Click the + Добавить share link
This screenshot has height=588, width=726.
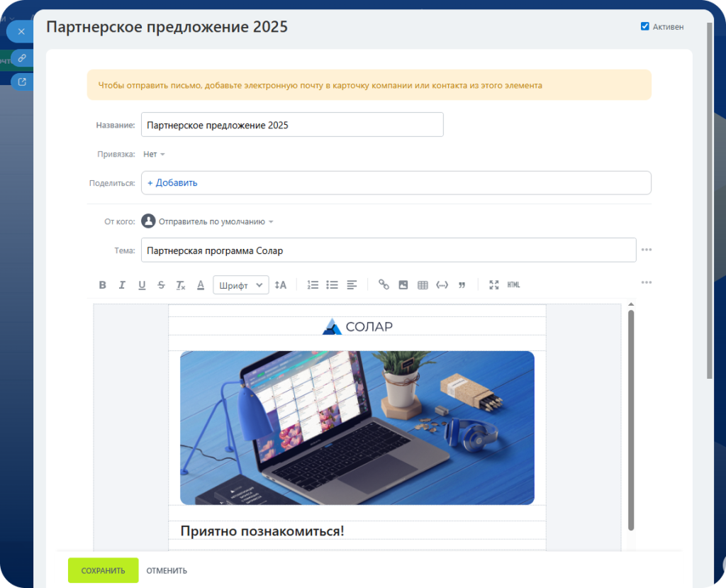pos(172,183)
